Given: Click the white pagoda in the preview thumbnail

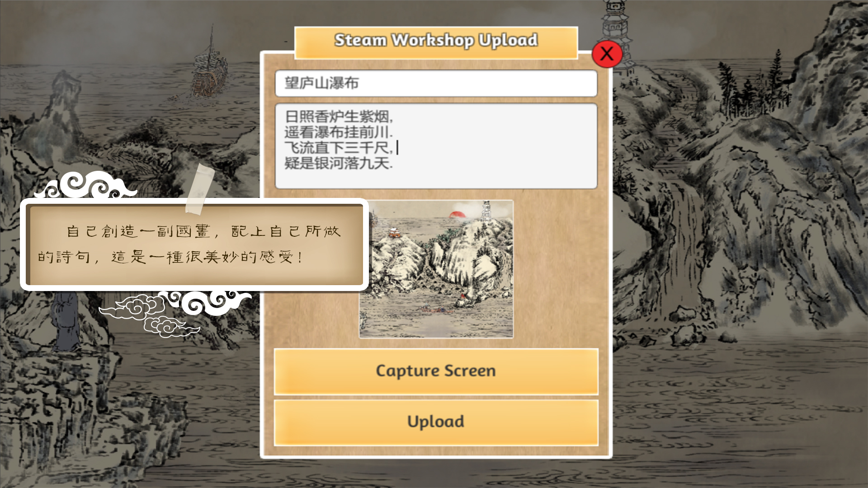Looking at the screenshot, I should pyautogui.click(x=486, y=211).
